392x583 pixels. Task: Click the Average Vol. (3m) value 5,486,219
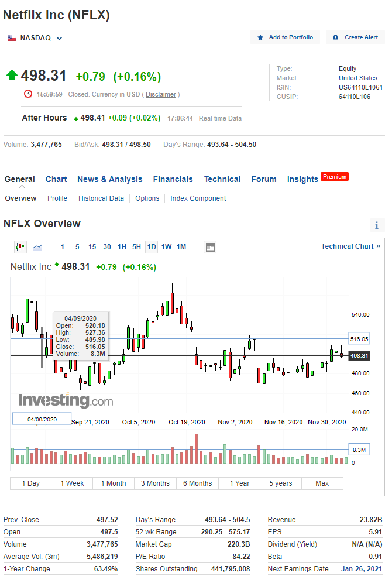point(102,557)
